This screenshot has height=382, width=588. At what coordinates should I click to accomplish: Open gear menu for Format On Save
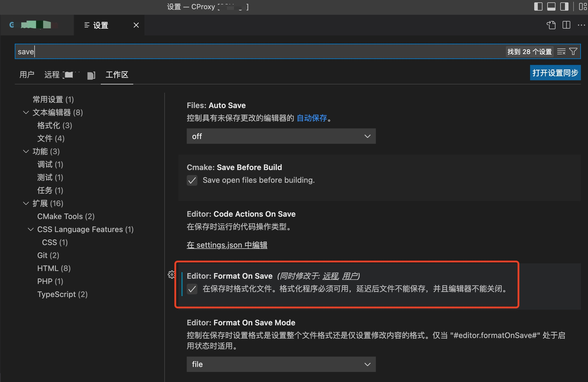pos(171,275)
